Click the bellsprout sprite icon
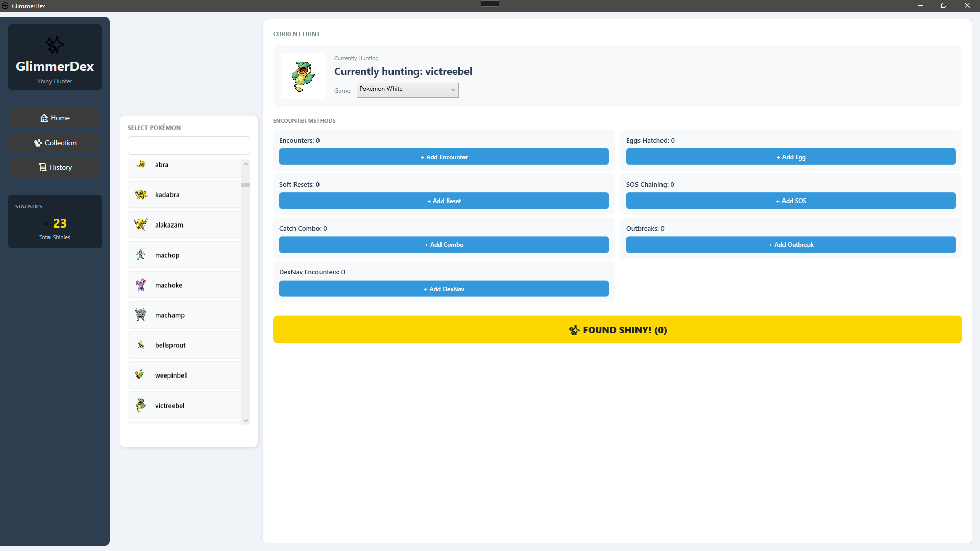Viewport: 980px width, 551px height. click(x=141, y=345)
